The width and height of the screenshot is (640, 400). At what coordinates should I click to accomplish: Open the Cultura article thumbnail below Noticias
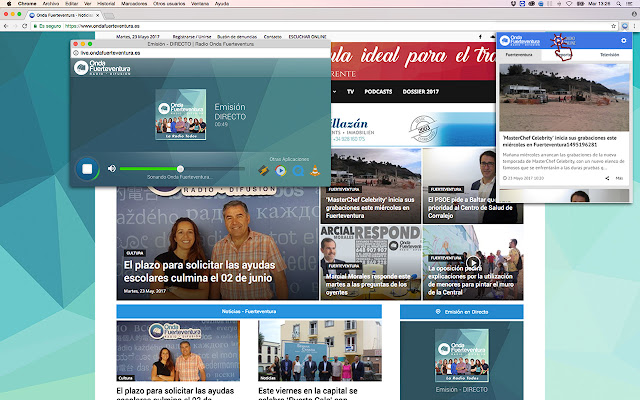[178, 351]
